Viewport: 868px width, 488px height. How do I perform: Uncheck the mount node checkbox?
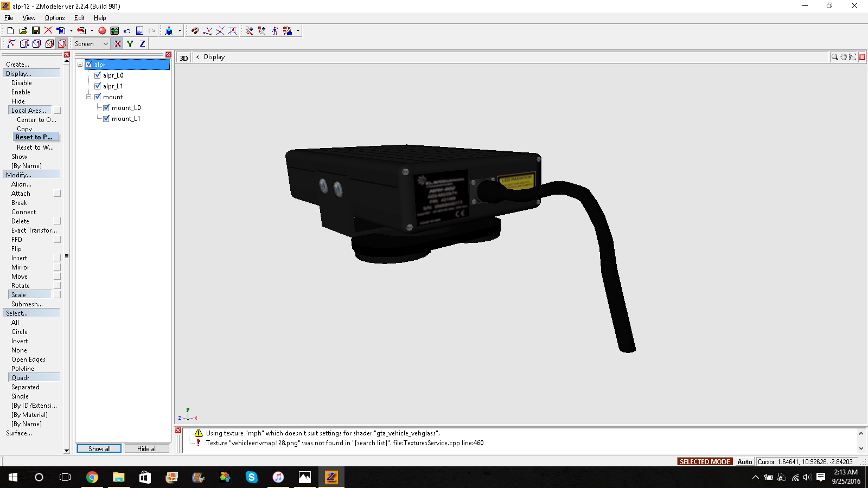point(98,97)
